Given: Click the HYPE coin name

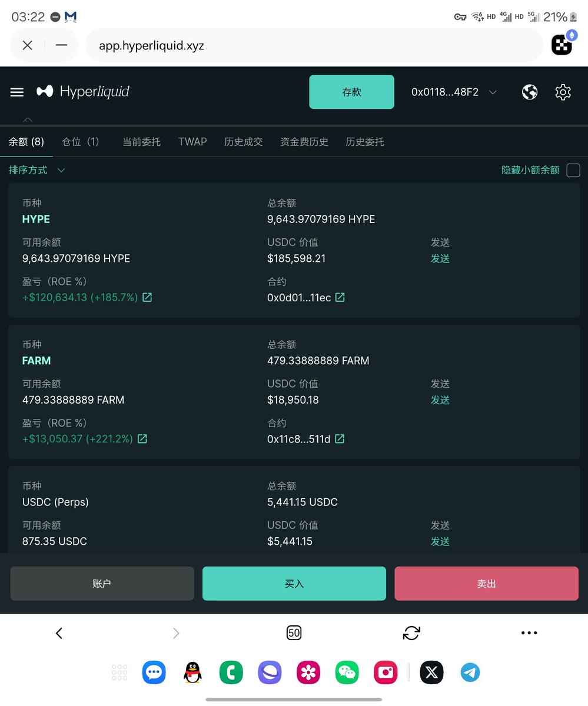Looking at the screenshot, I should click(x=36, y=219).
